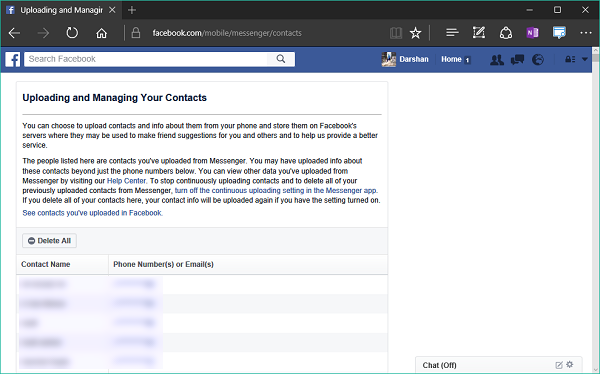
Task: Open the Messages icon in Facebook header
Action: coord(517,59)
